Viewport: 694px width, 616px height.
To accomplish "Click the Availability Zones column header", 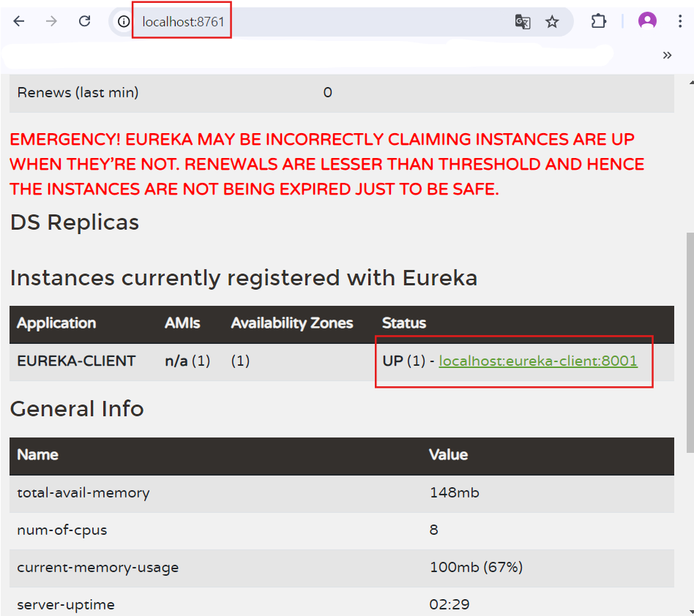I will click(292, 323).
